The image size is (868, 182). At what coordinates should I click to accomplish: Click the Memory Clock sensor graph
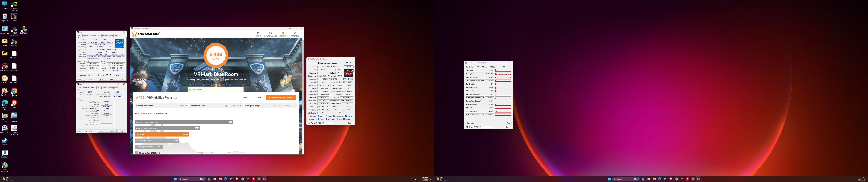(x=503, y=74)
